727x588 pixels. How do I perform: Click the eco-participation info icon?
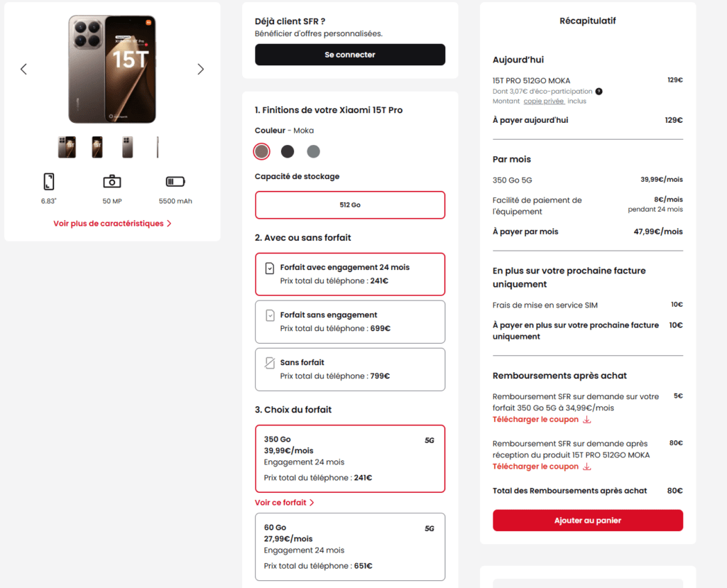click(x=598, y=91)
